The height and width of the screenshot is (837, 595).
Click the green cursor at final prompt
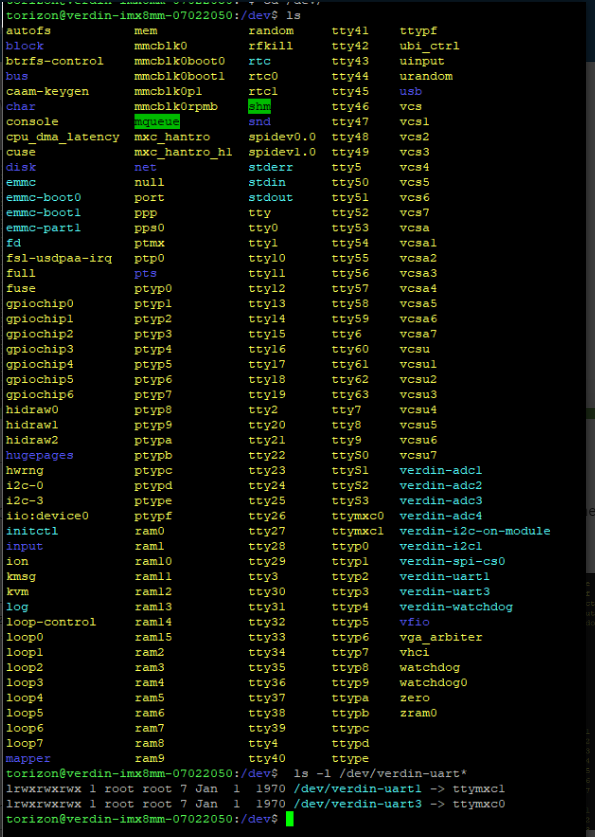[290, 819]
